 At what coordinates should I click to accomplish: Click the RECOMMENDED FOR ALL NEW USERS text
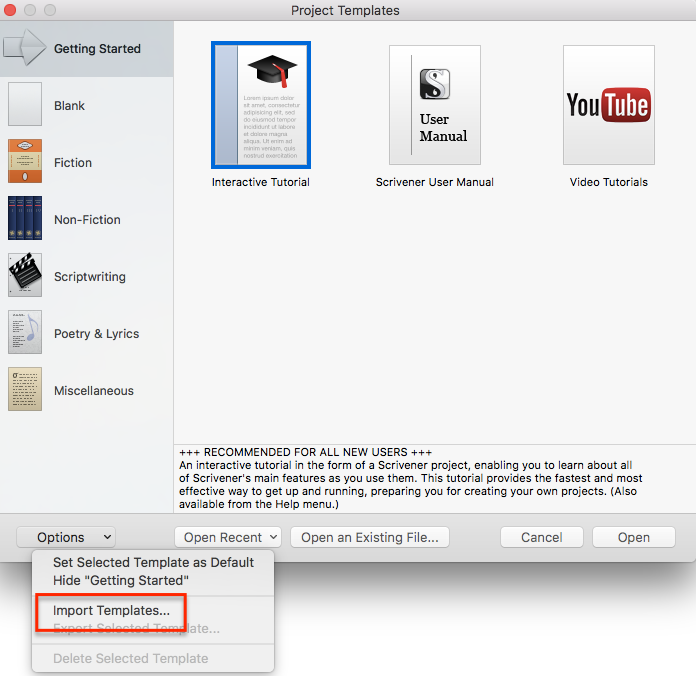[305, 452]
